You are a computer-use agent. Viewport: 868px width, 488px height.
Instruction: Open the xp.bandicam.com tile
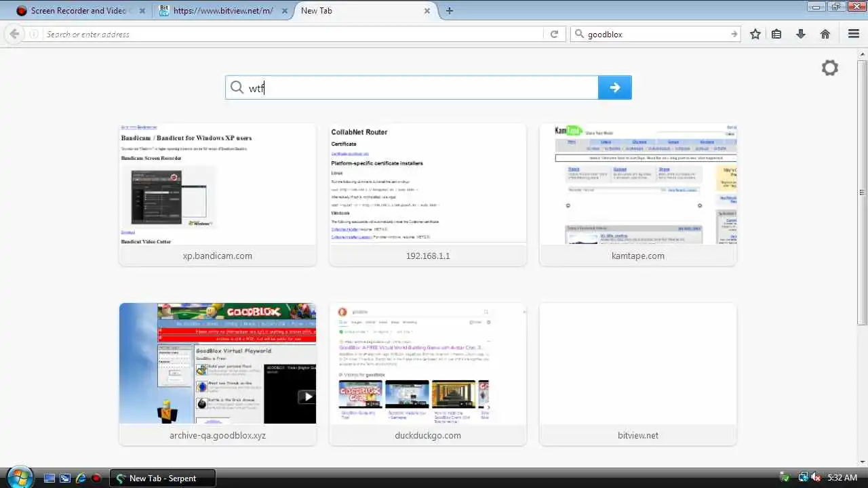218,195
